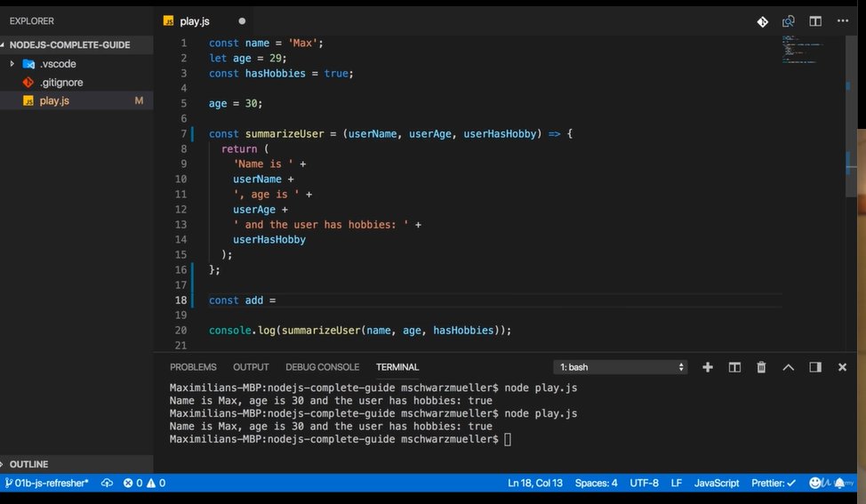The height and width of the screenshot is (504, 866).
Task: Click the 'Max' string on line 1
Action: click(302, 43)
